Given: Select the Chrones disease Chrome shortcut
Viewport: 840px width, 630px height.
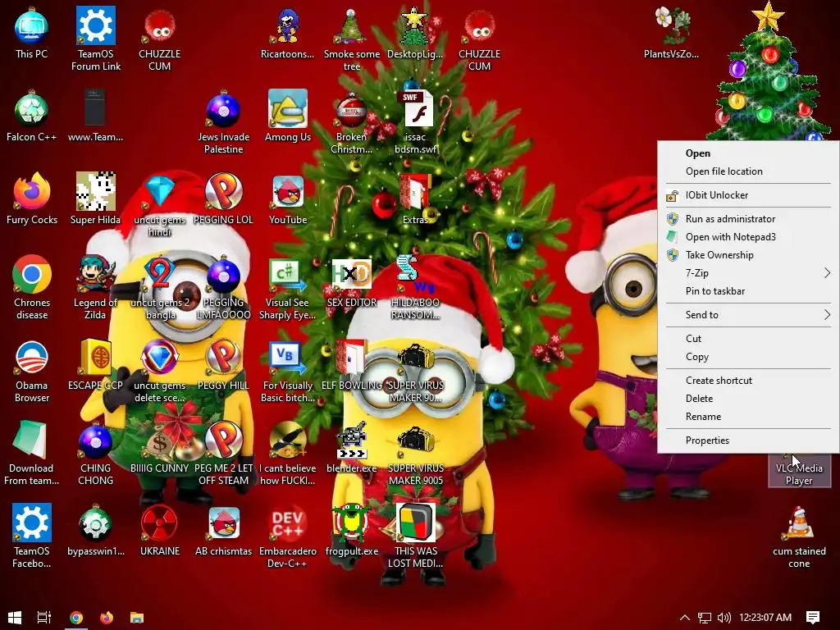Looking at the screenshot, I should (32, 288).
